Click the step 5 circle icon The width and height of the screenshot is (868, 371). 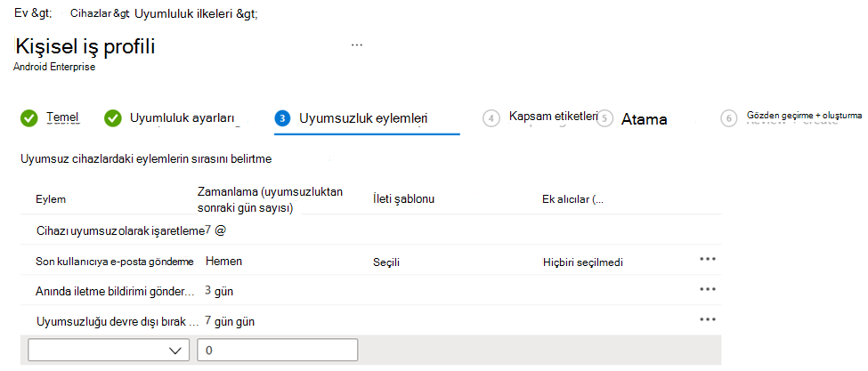605,119
